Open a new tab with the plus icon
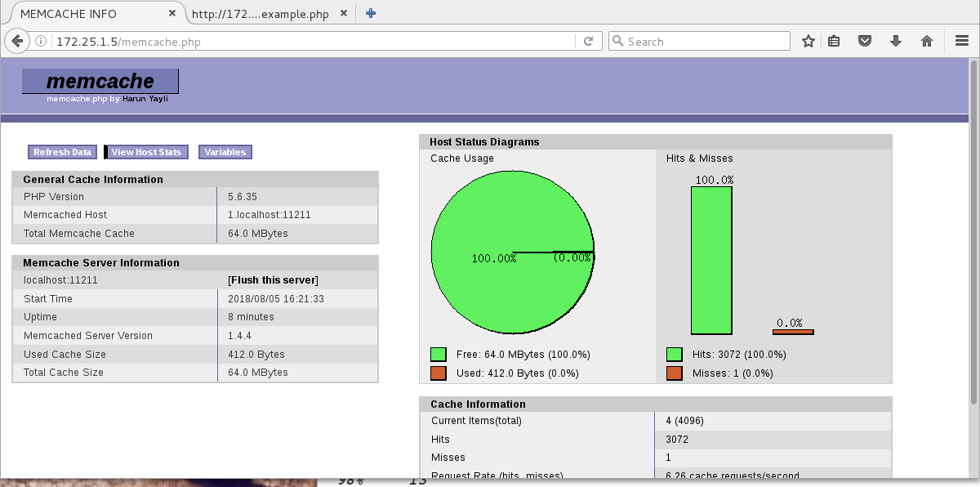980x487 pixels. click(x=370, y=13)
